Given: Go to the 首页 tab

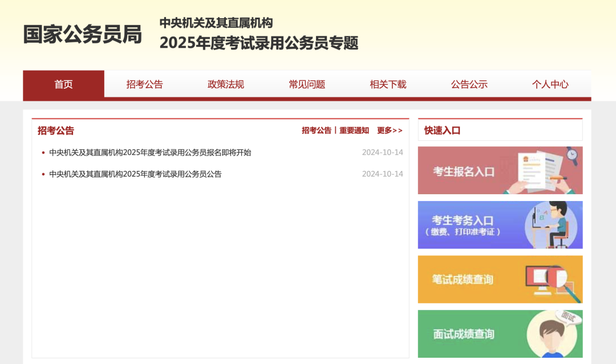Looking at the screenshot, I should click(x=63, y=84).
